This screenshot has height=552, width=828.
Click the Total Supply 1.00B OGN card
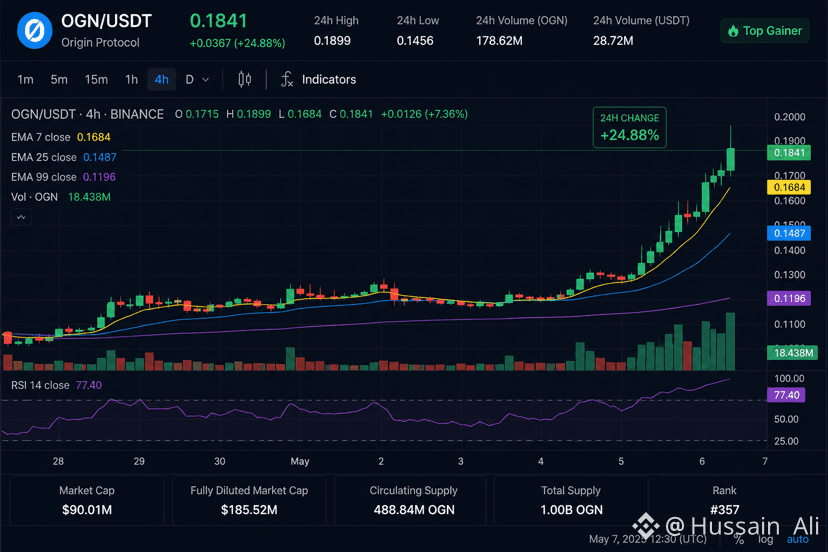point(571,500)
